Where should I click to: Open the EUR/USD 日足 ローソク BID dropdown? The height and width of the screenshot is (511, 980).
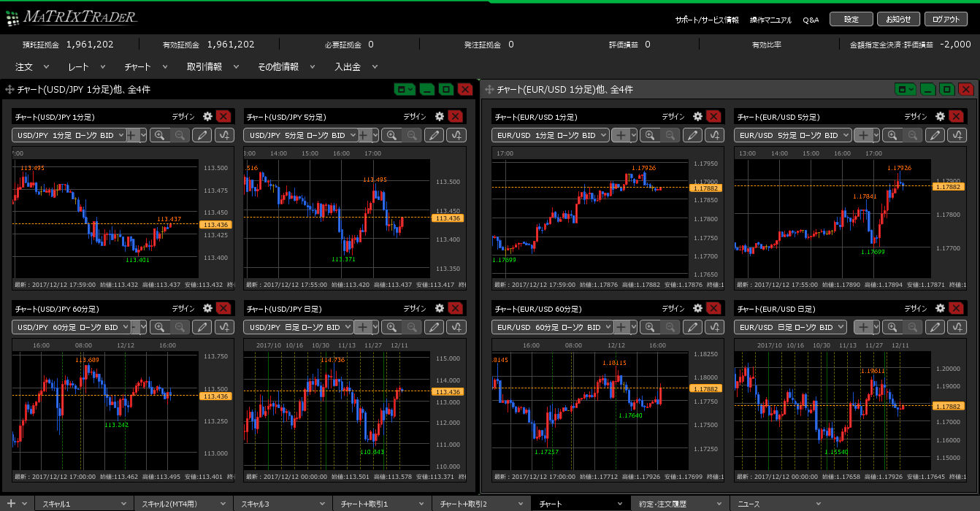pos(790,327)
